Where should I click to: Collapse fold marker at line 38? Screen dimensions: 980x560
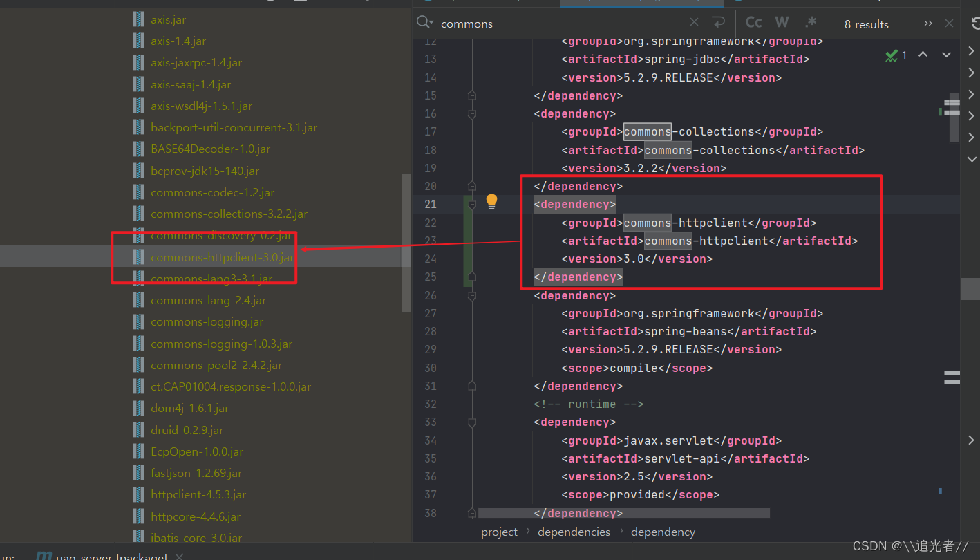click(x=472, y=513)
